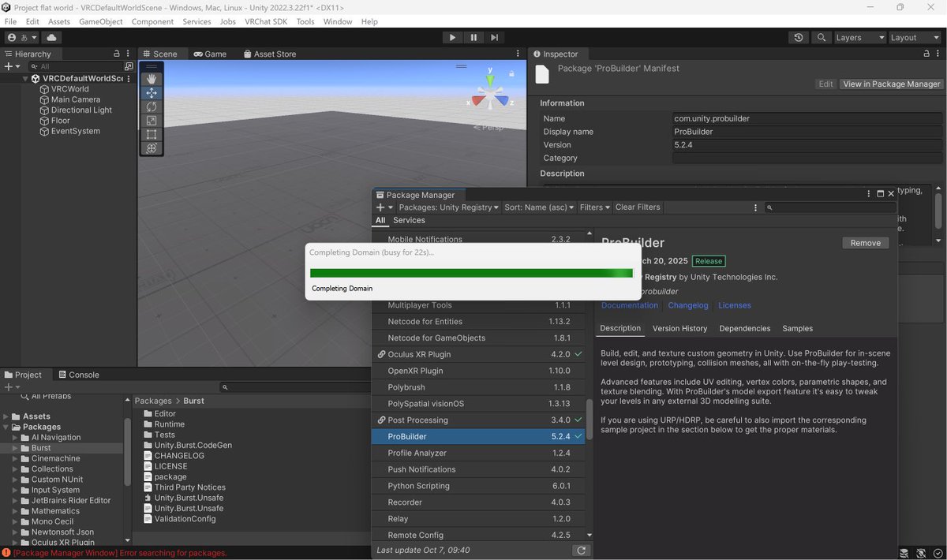947x560 pixels.
Task: Open the Filters dropdown in Package Manager
Action: click(595, 207)
